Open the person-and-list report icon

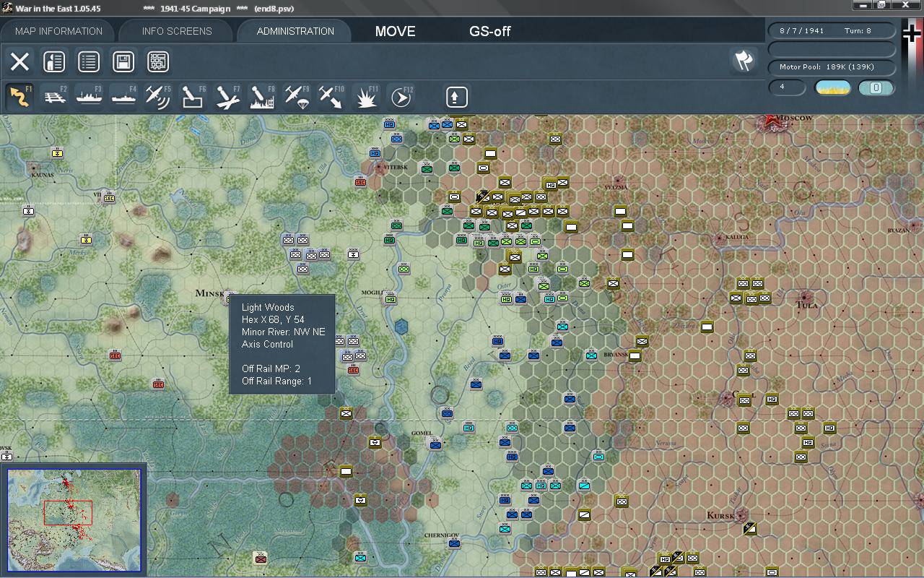pyautogui.click(x=54, y=61)
